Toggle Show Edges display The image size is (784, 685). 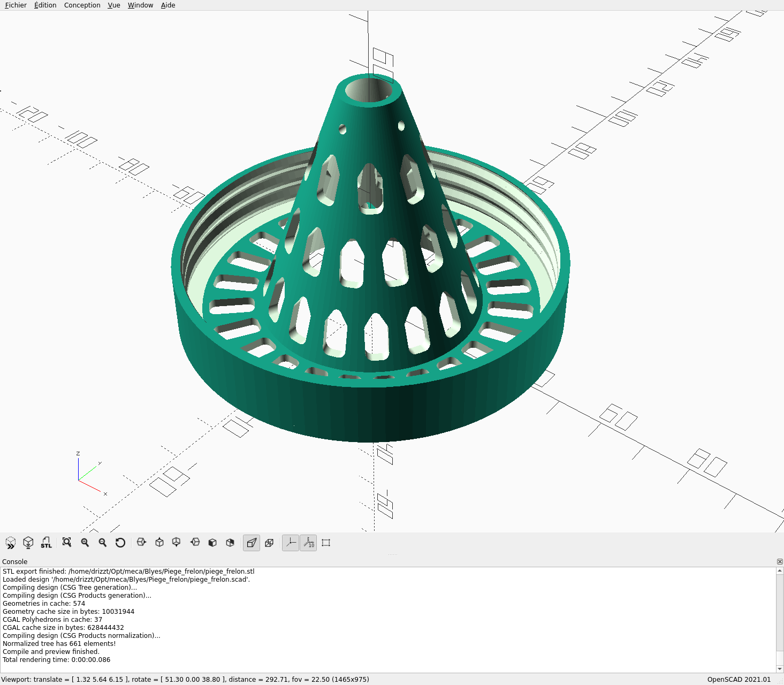point(326,543)
